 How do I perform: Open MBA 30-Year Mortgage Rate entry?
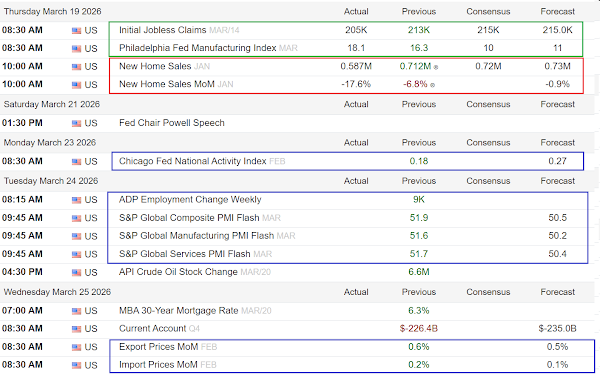pyautogui.click(x=178, y=310)
